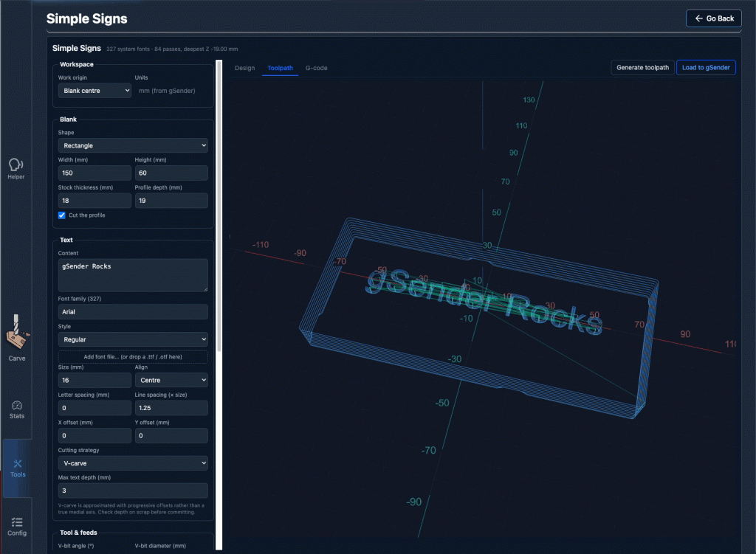Image resolution: width=756 pixels, height=554 pixels.
Task: Open the Work origin dropdown
Action: pos(94,91)
